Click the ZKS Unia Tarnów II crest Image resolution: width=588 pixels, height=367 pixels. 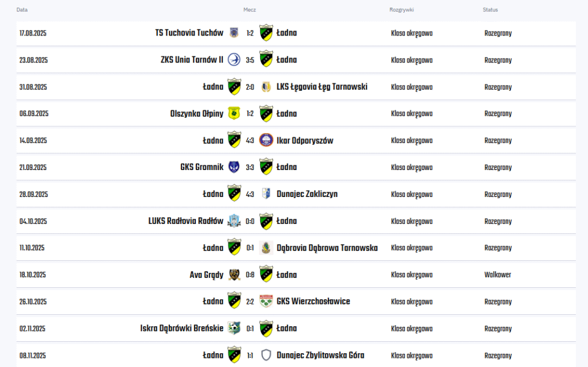pyautogui.click(x=234, y=60)
